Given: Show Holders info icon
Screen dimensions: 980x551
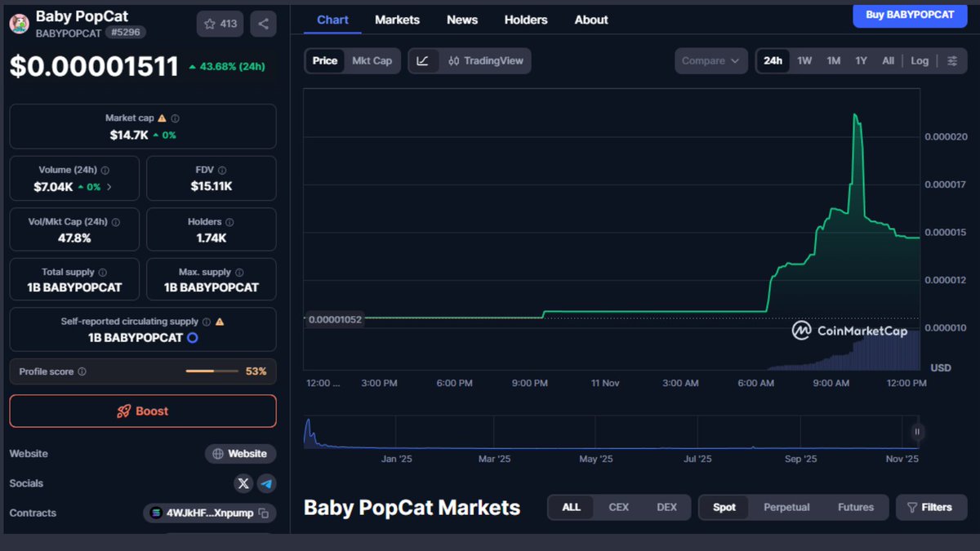Looking at the screenshot, I should click(x=229, y=222).
